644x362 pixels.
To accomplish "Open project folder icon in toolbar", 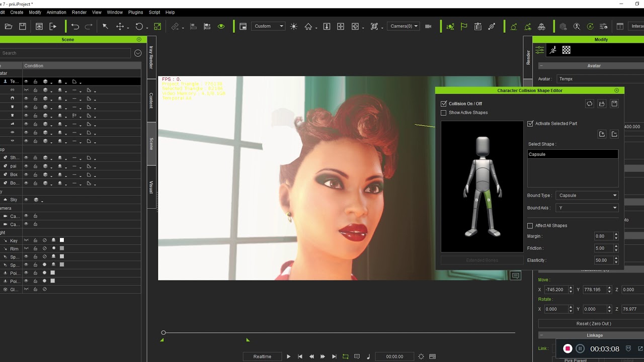I will [9, 26].
